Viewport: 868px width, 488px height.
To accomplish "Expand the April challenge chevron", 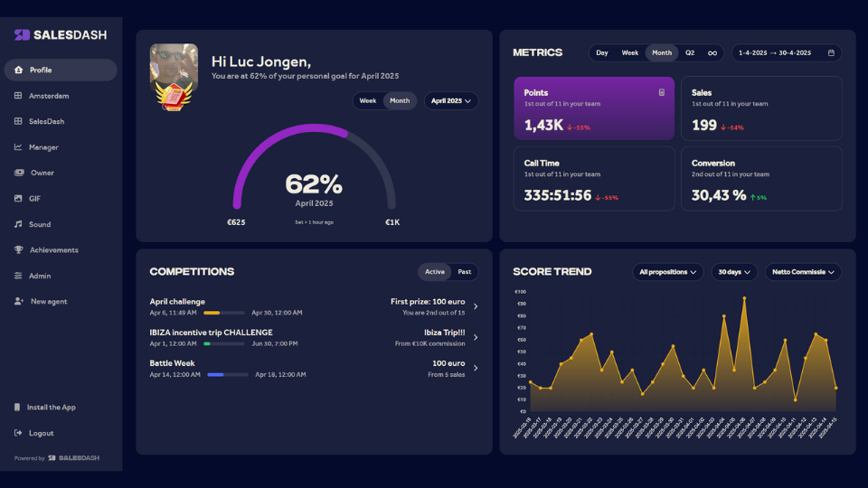I will point(476,306).
